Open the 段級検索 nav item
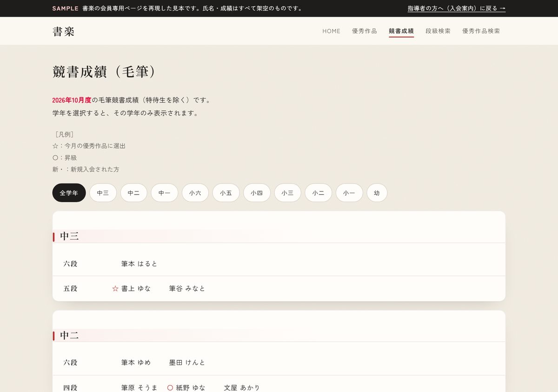The height and width of the screenshot is (392, 558). pos(438,31)
